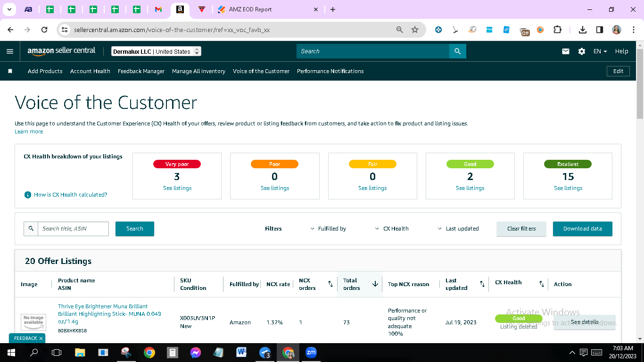Click the zoom magnifier icon in address bar
This screenshot has height=362, width=644.
coord(400,30)
